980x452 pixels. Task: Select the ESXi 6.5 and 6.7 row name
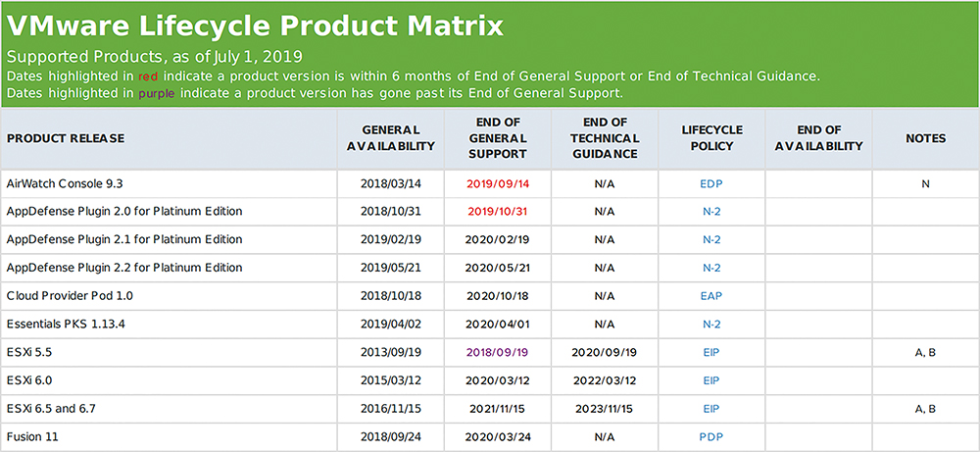point(51,409)
